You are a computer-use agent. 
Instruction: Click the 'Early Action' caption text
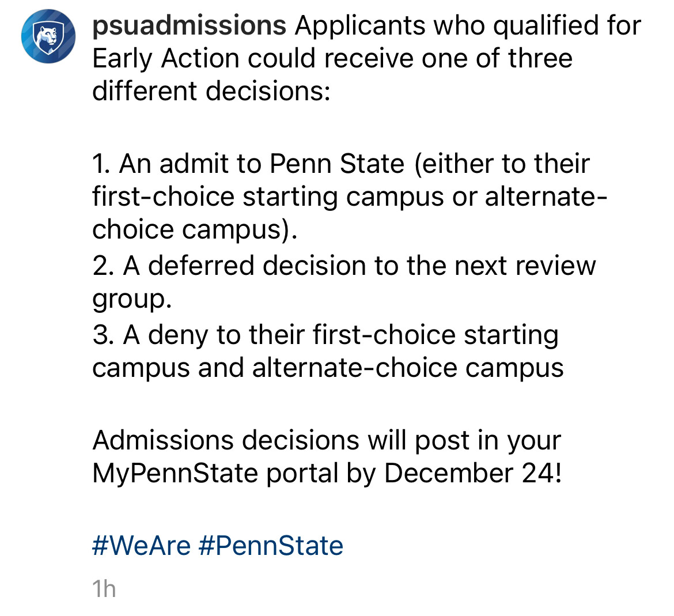(165, 59)
